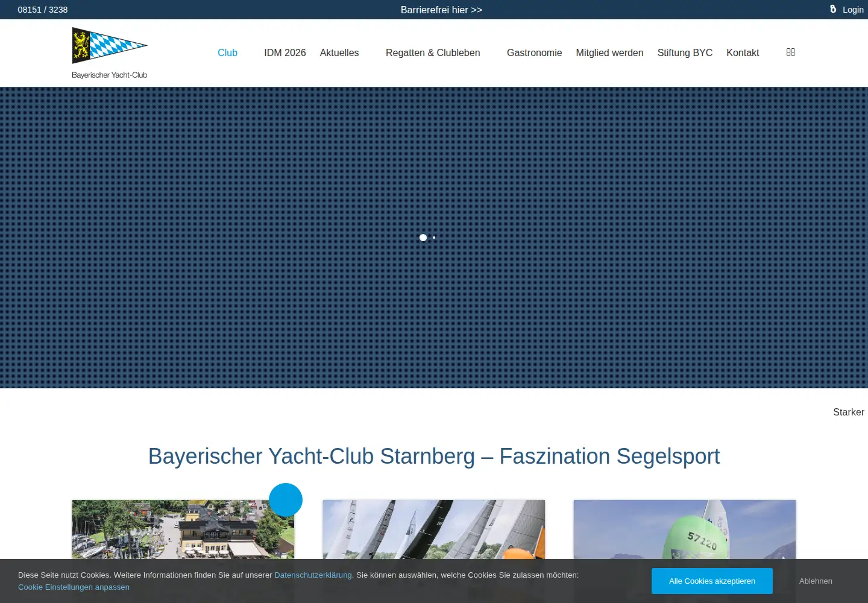This screenshot has height=603, width=868.
Task: Click the heading "Bayerischer Yacht-Club Starnberg – Faszination Segelsport"
Action: pyautogui.click(x=434, y=456)
